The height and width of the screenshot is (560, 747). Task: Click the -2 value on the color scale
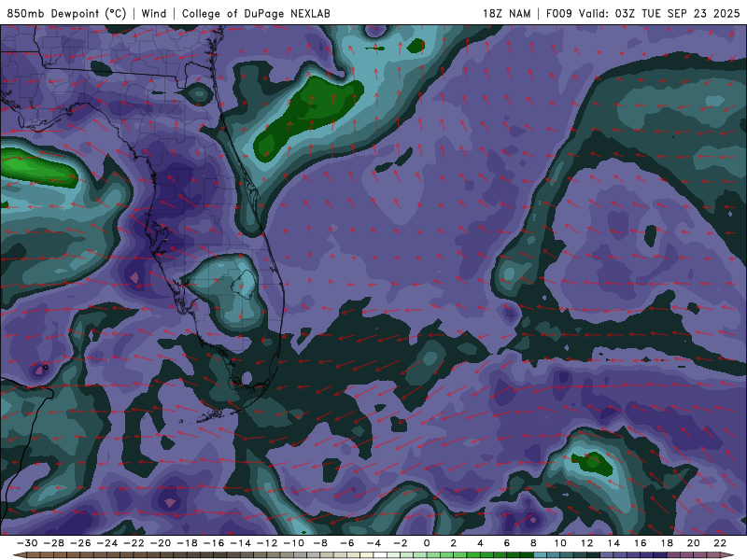[401, 543]
